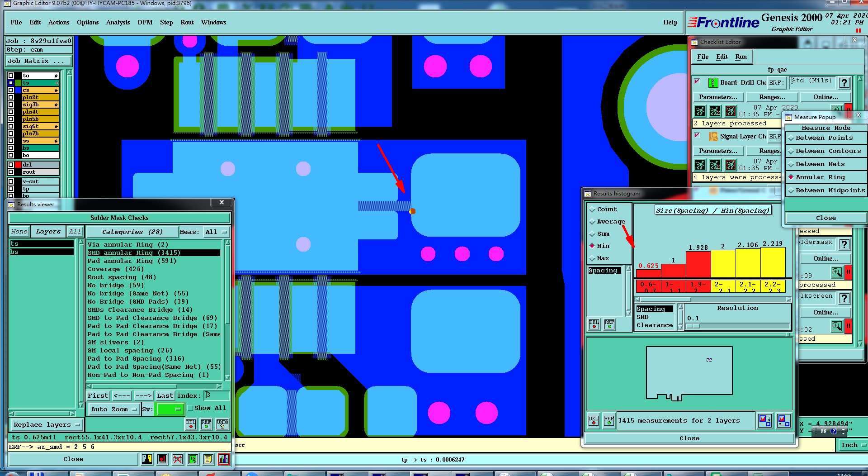Click the green numbered page icon
The image size is (868, 476).
click(193, 459)
